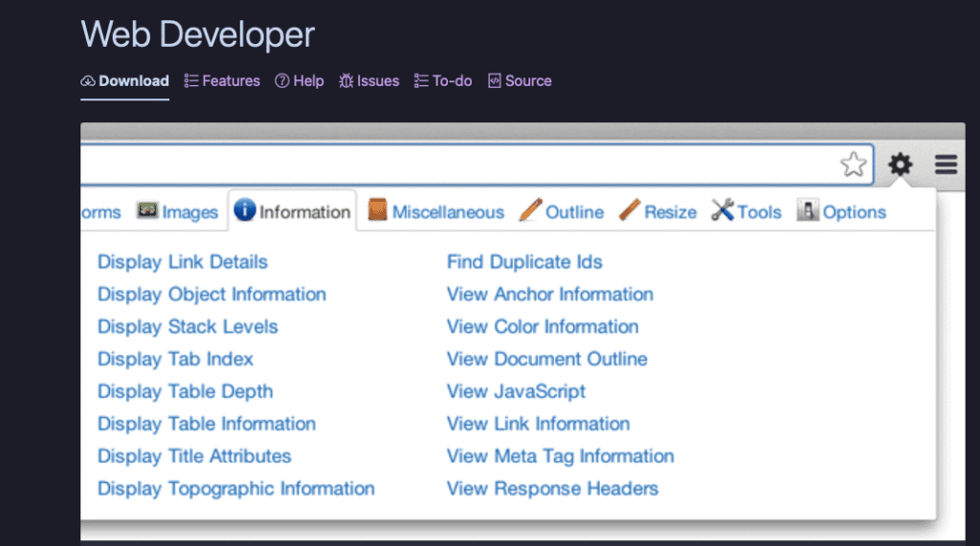980x546 pixels.
Task: Go to the Help page
Action: click(300, 81)
